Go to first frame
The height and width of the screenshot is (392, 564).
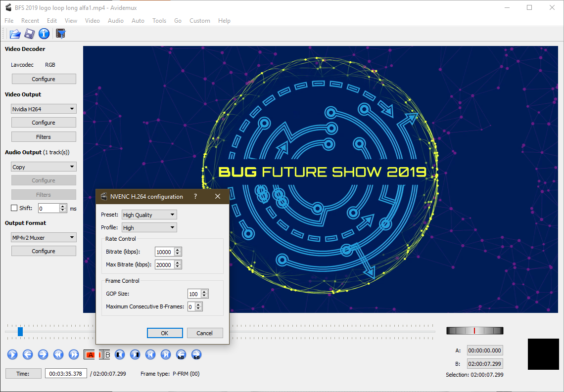(x=150, y=354)
